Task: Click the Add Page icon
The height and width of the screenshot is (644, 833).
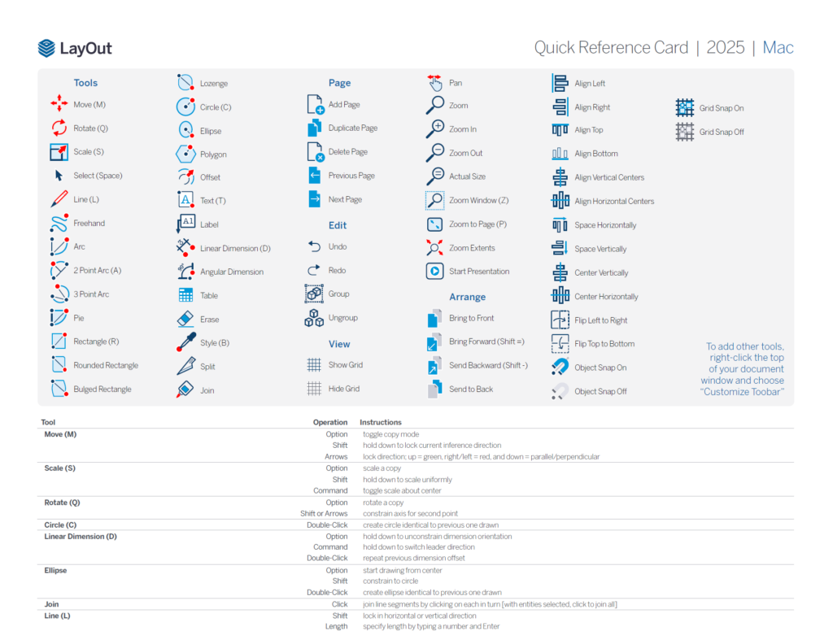Action: 315,105
